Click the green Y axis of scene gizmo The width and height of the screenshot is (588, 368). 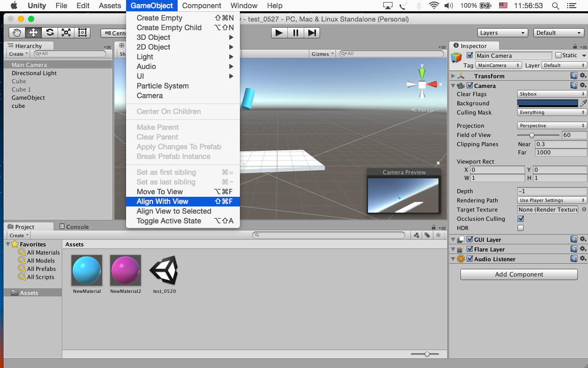coord(422,73)
